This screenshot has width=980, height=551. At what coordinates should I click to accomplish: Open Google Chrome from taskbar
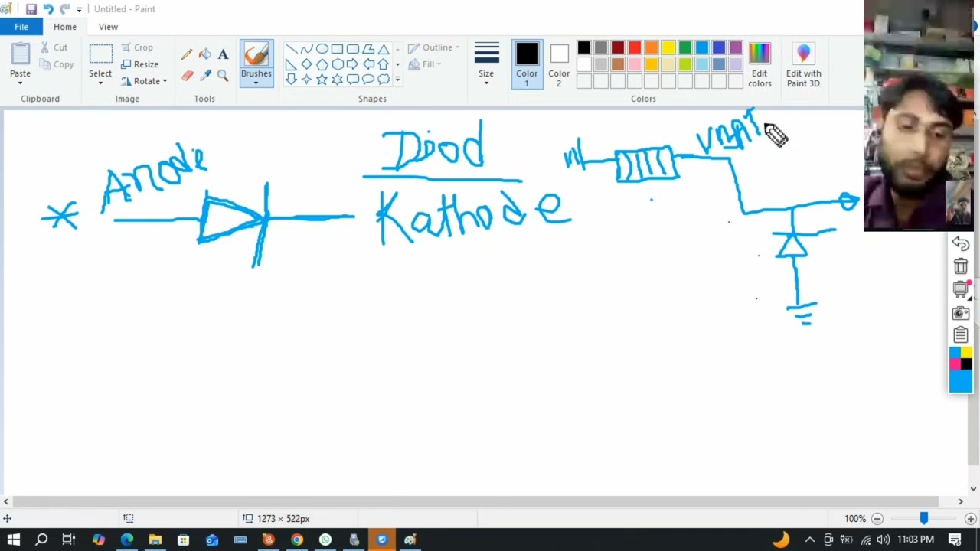[x=297, y=540]
